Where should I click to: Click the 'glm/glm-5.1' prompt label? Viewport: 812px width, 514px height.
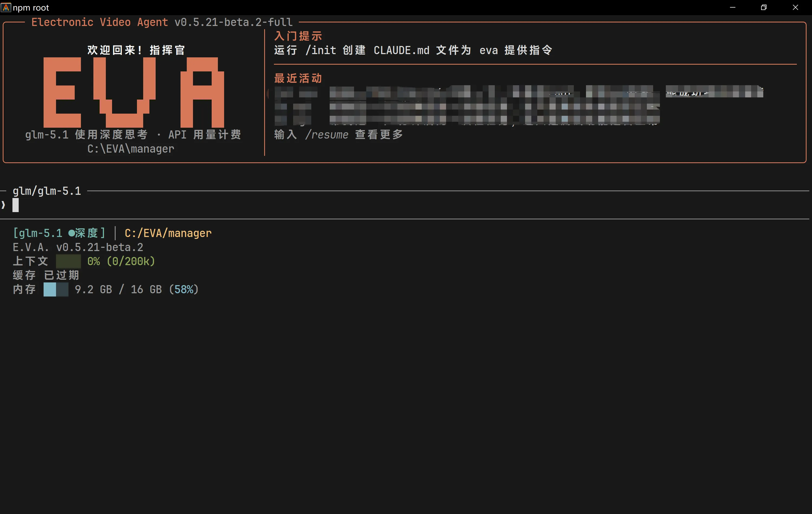click(x=47, y=191)
